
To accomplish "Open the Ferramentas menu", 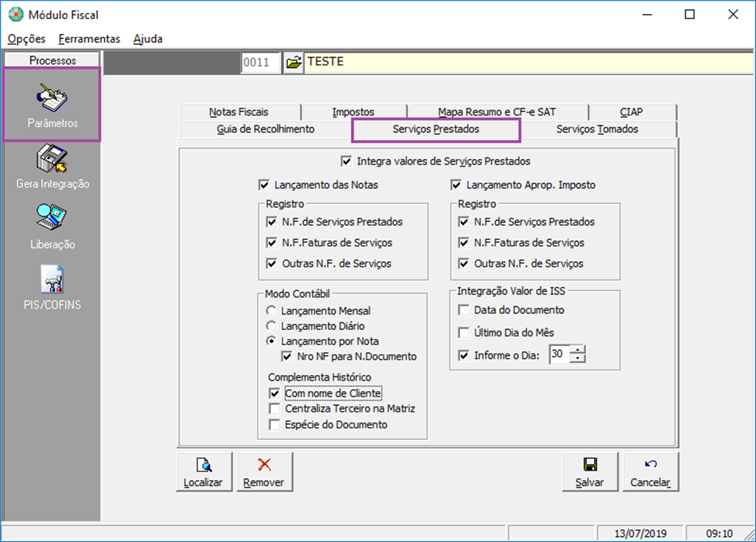I will [x=89, y=38].
